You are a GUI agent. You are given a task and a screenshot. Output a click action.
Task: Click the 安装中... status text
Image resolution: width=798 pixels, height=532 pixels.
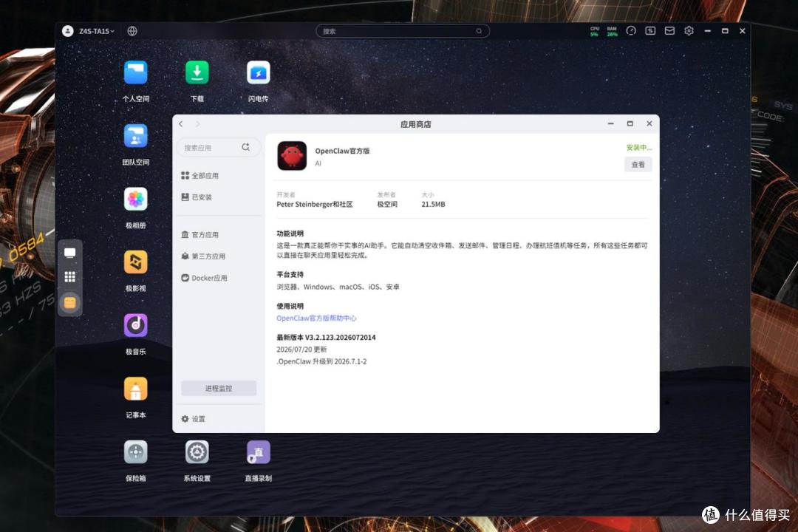(x=639, y=148)
